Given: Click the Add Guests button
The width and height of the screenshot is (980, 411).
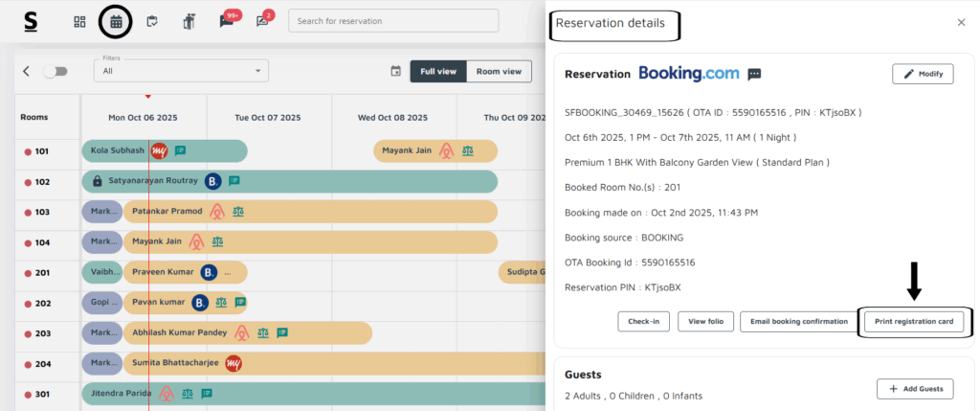Looking at the screenshot, I should pyautogui.click(x=915, y=388).
